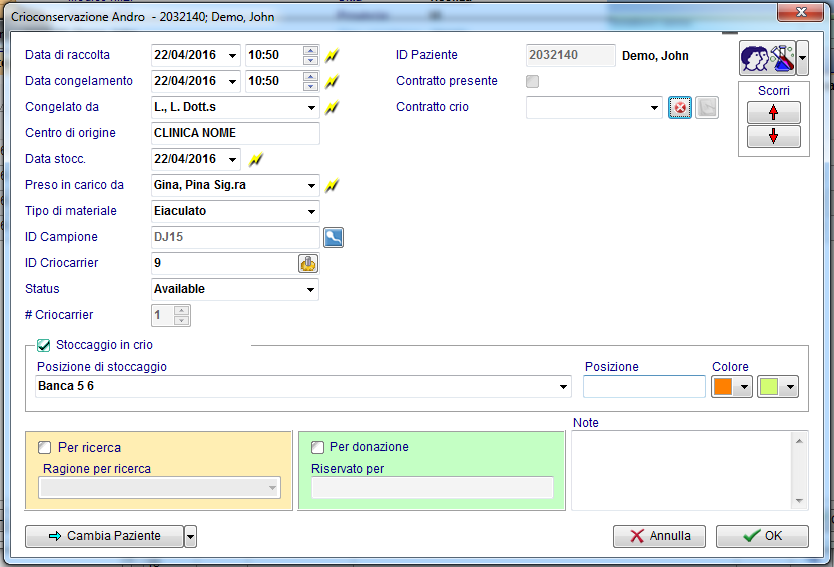This screenshot has width=834, height=567.
Task: Increase Data di raccolta time spinner
Action: 310,51
